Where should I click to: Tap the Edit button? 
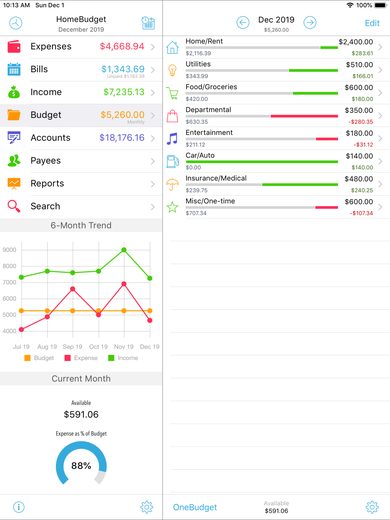pyautogui.click(x=372, y=23)
